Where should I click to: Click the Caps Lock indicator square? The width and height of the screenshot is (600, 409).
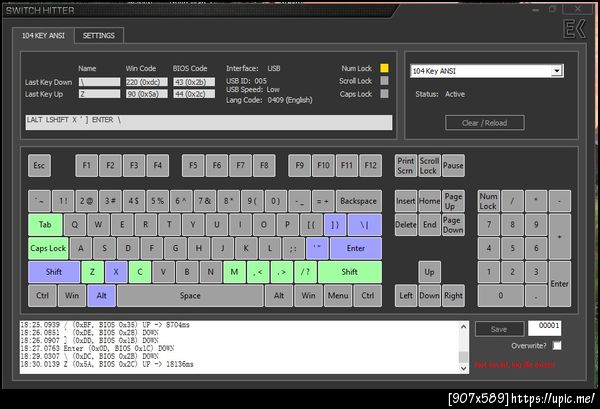click(384, 94)
